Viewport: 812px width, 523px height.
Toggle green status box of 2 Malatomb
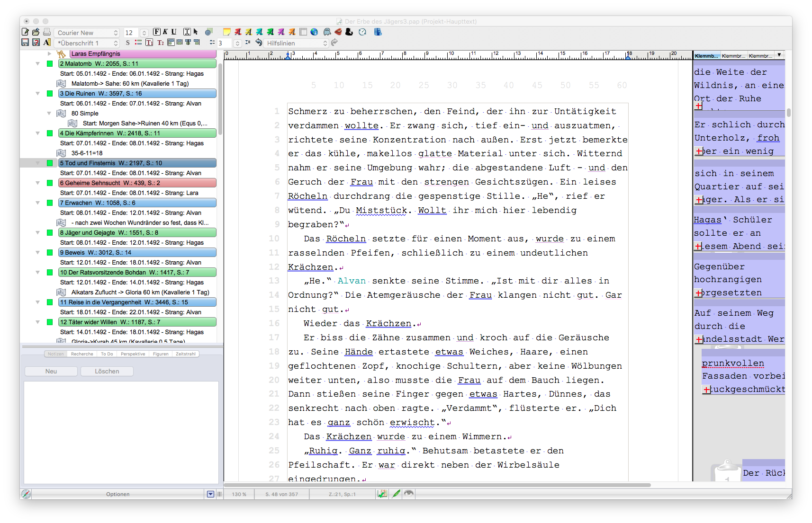50,64
